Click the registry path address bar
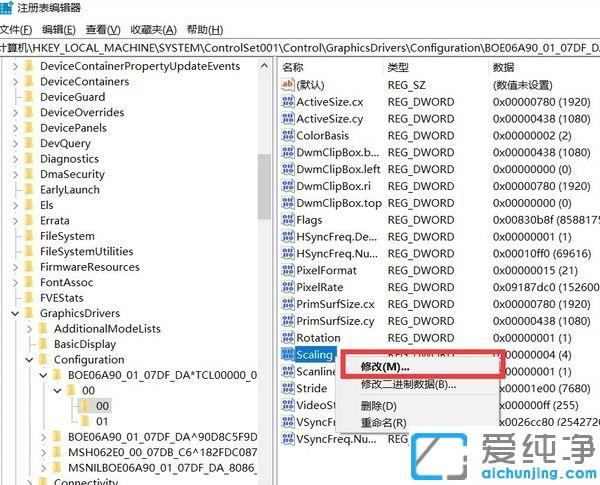 pos(300,48)
